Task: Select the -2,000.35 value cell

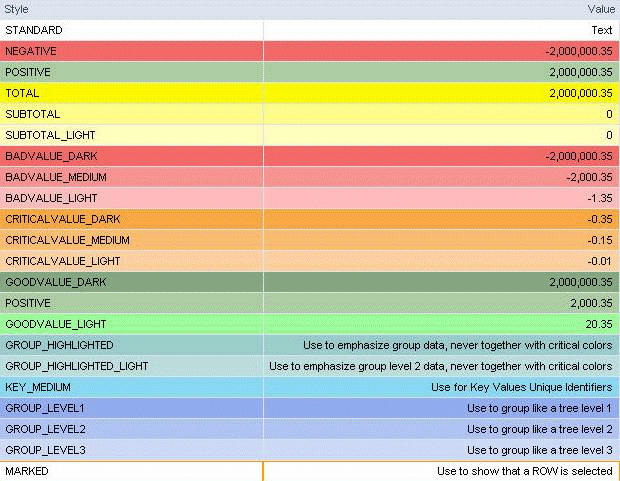Action: (580, 177)
